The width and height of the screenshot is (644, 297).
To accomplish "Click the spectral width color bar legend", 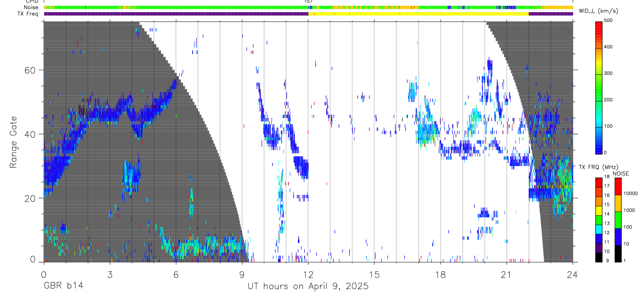I will pos(599,87).
